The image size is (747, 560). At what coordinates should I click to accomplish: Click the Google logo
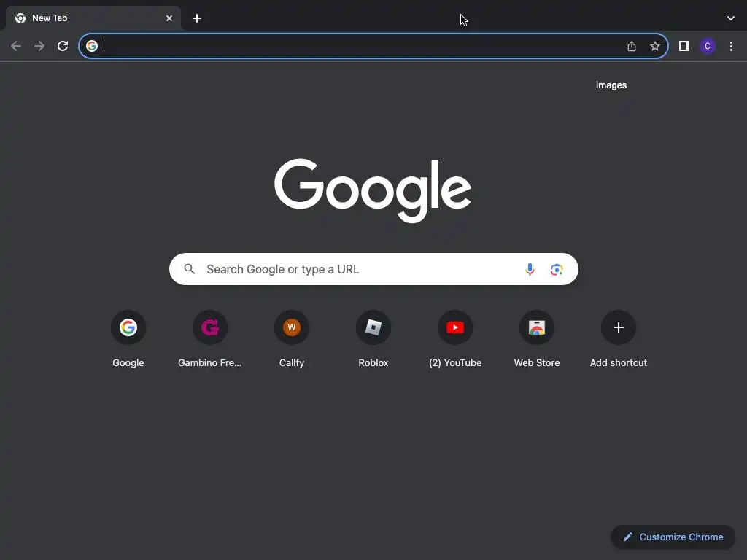[x=373, y=190]
